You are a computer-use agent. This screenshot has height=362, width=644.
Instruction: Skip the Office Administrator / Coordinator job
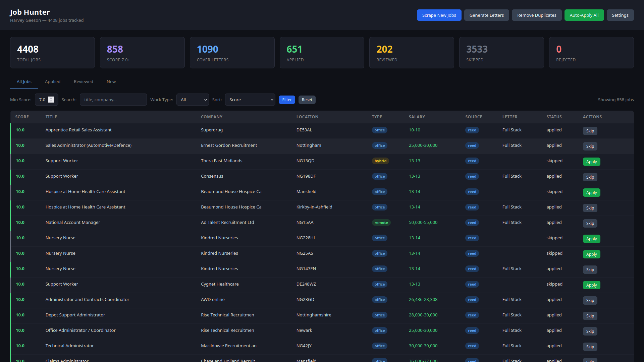[590, 331]
